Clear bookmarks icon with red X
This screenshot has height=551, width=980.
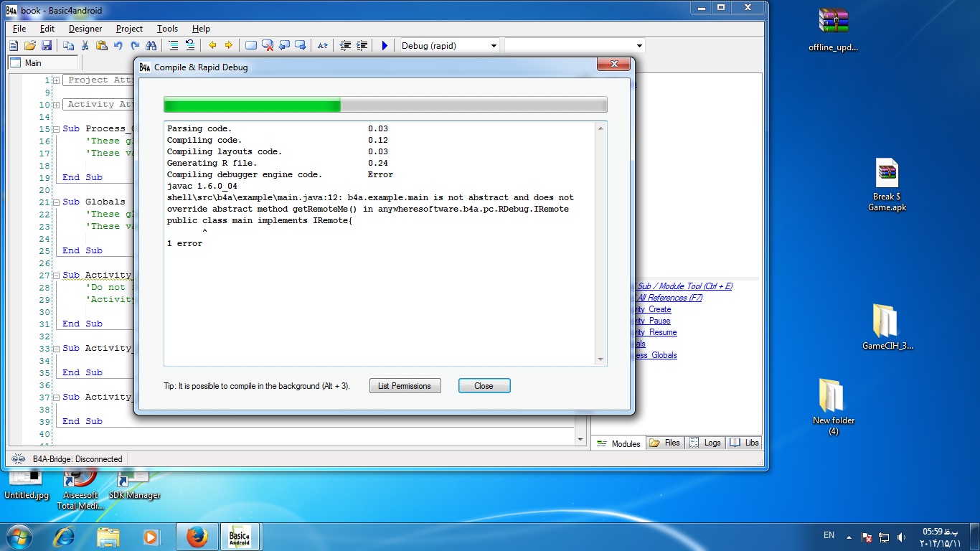tap(268, 45)
